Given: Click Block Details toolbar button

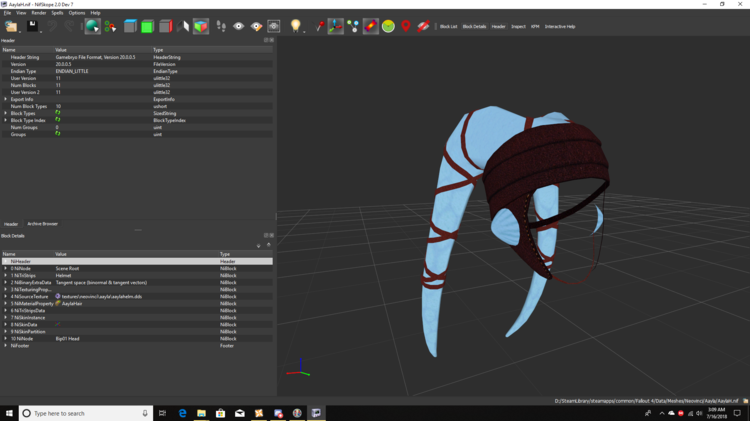Looking at the screenshot, I should [474, 27].
